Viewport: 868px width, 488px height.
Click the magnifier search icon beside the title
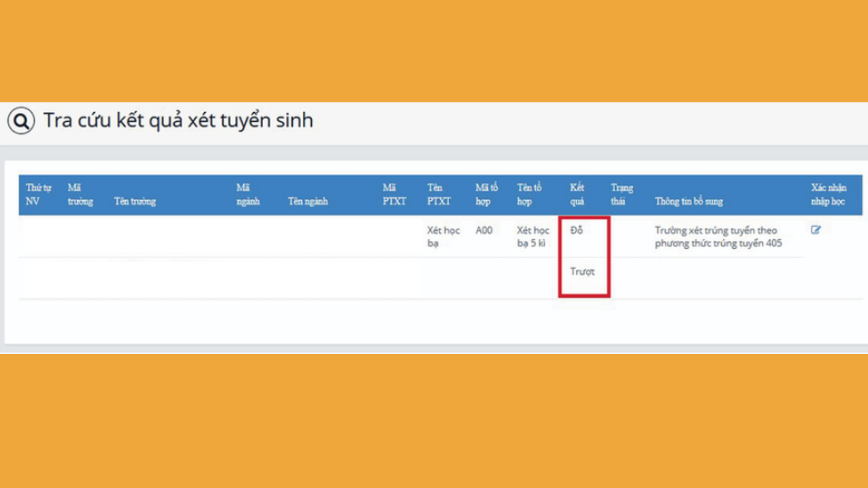[x=21, y=121]
